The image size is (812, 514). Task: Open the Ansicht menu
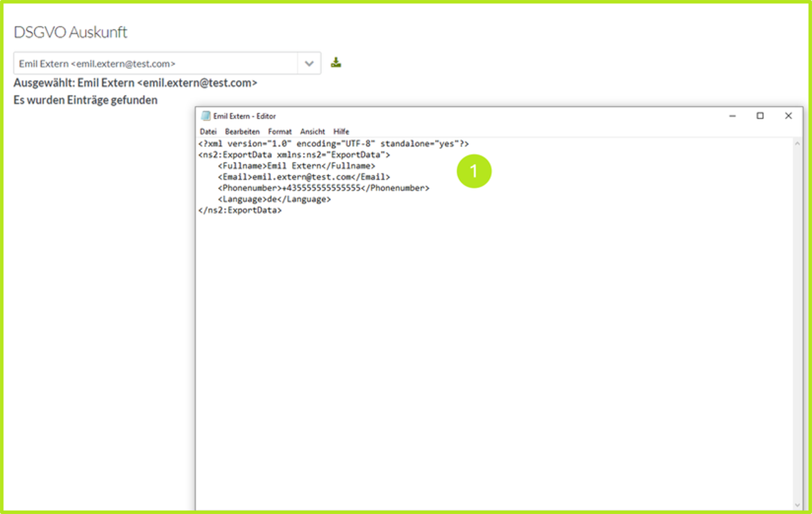[x=312, y=132]
